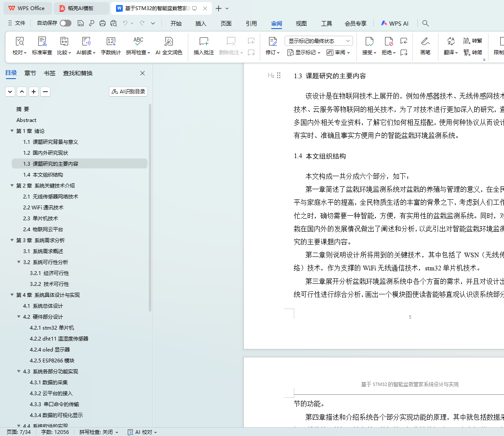Image resolution: width=504 pixels, height=436 pixels.
Task: Open the insert comment (插入批注) tool
Action: 203,42
